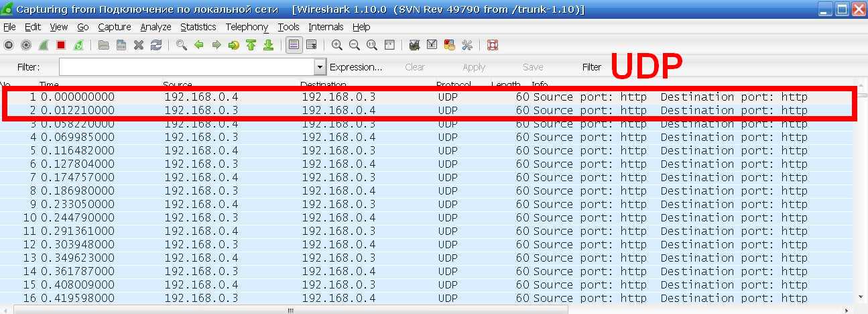Open the capture interfaces list icon

[9, 46]
